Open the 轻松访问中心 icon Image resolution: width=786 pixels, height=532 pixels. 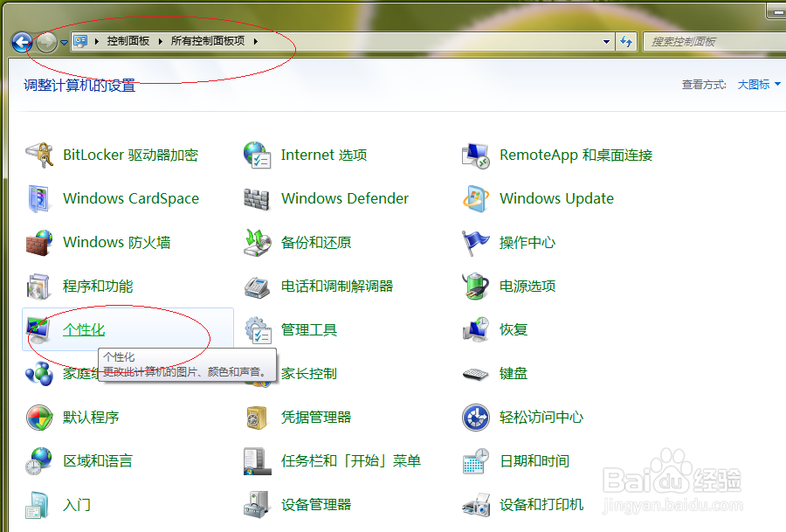click(x=475, y=418)
